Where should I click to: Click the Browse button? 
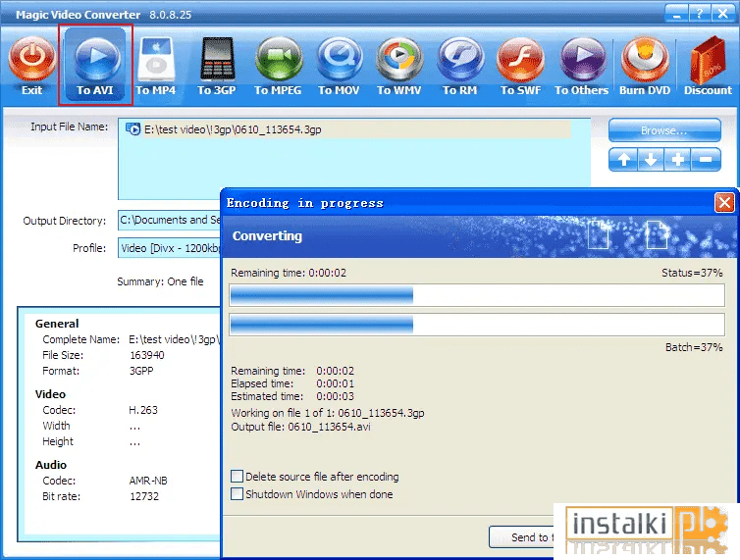click(664, 130)
